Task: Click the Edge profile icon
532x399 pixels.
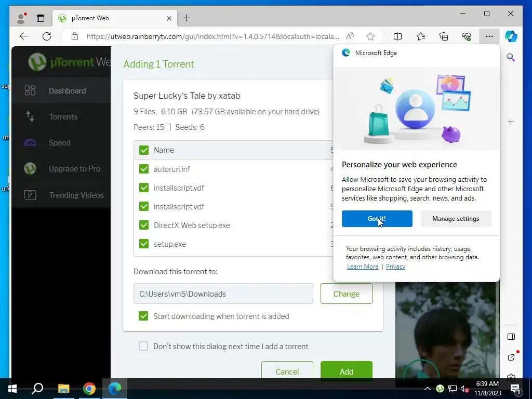Action: point(22,18)
